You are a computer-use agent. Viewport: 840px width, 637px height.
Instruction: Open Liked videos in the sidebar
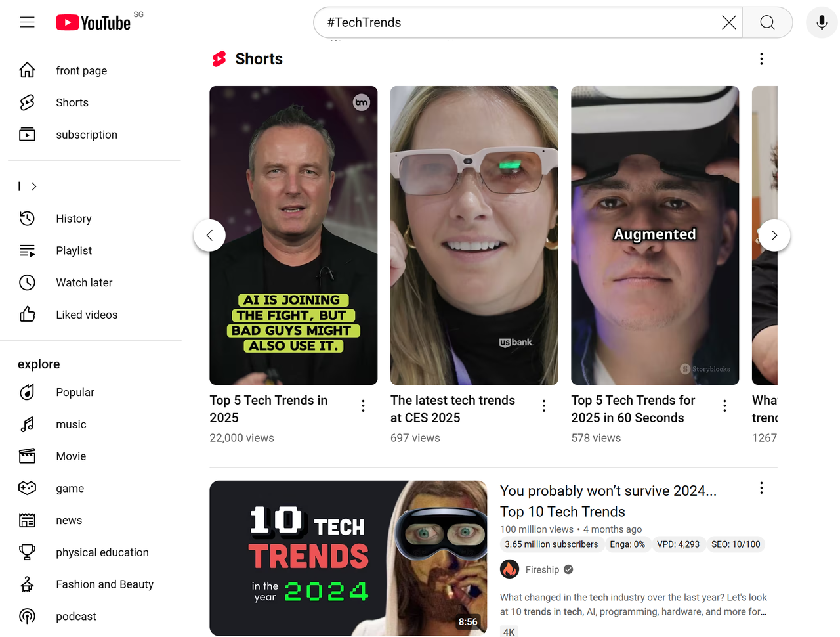point(86,315)
